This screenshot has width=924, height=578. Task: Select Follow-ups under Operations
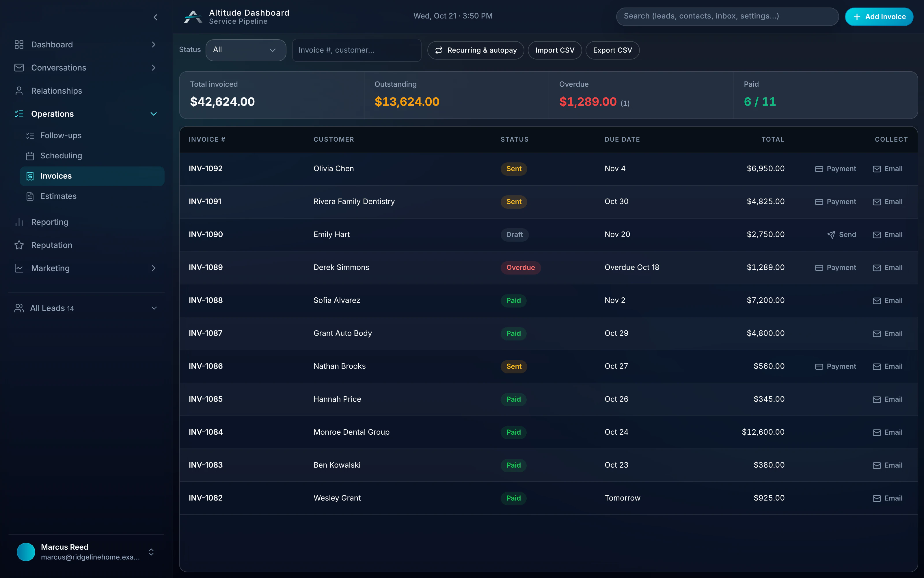tap(92, 135)
